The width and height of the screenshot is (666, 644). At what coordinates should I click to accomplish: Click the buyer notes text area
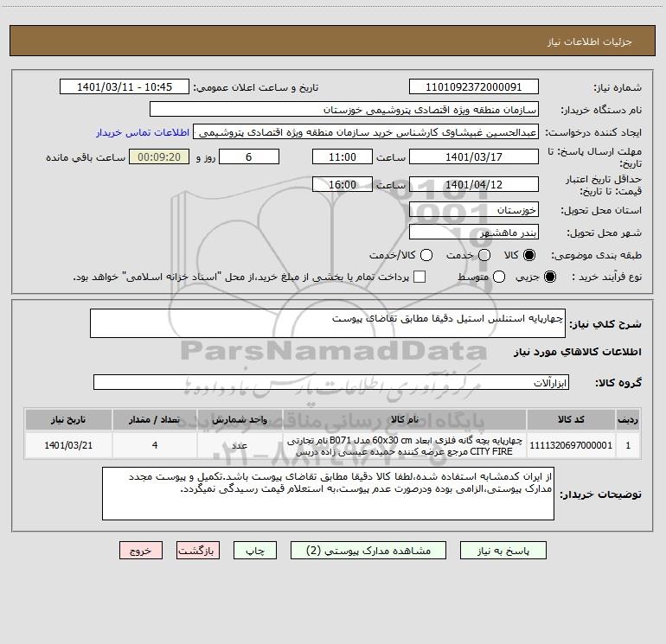click(x=328, y=494)
